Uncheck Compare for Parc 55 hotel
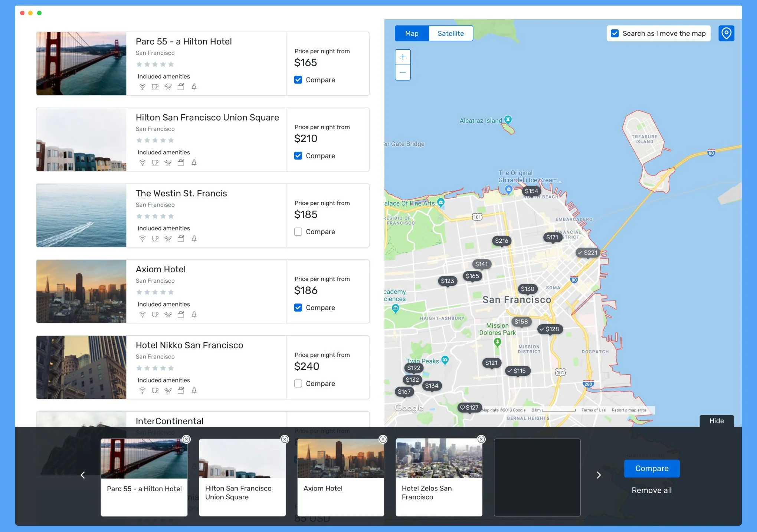757x532 pixels. (x=298, y=80)
